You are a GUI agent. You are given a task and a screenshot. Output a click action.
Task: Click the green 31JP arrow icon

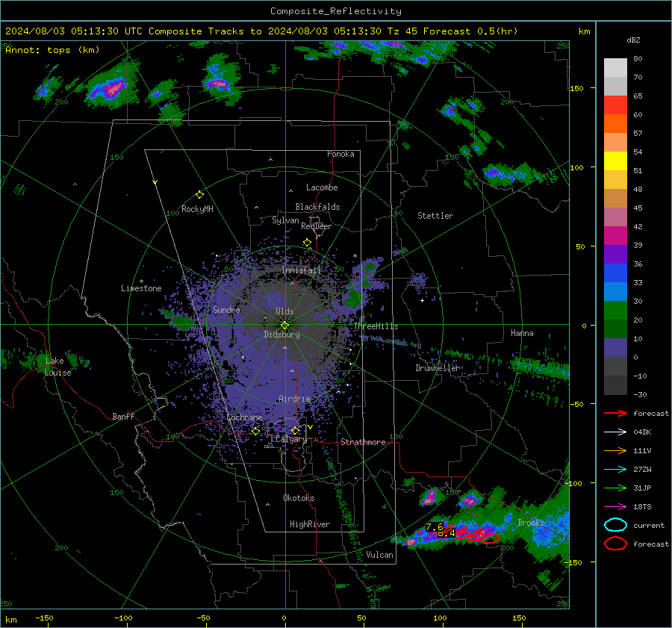615,488
